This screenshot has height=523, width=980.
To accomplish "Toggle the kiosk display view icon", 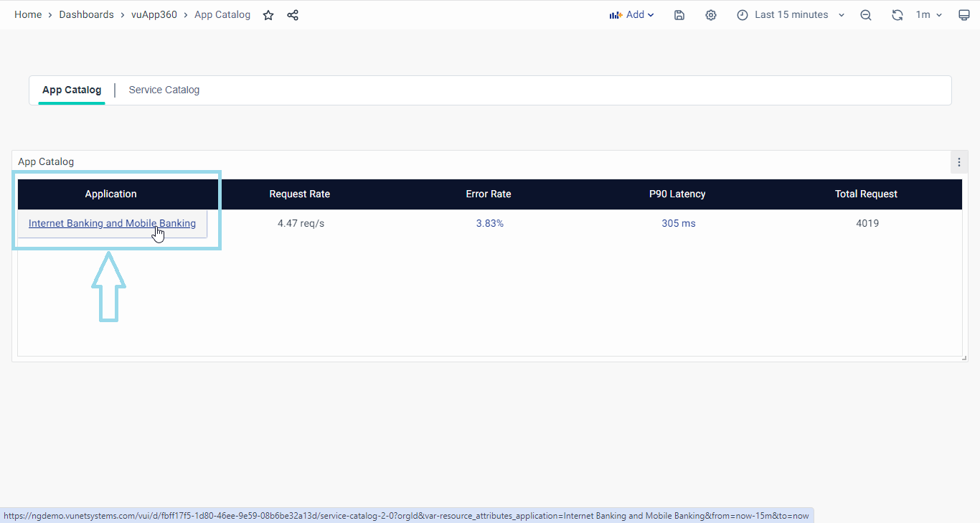I will (964, 15).
